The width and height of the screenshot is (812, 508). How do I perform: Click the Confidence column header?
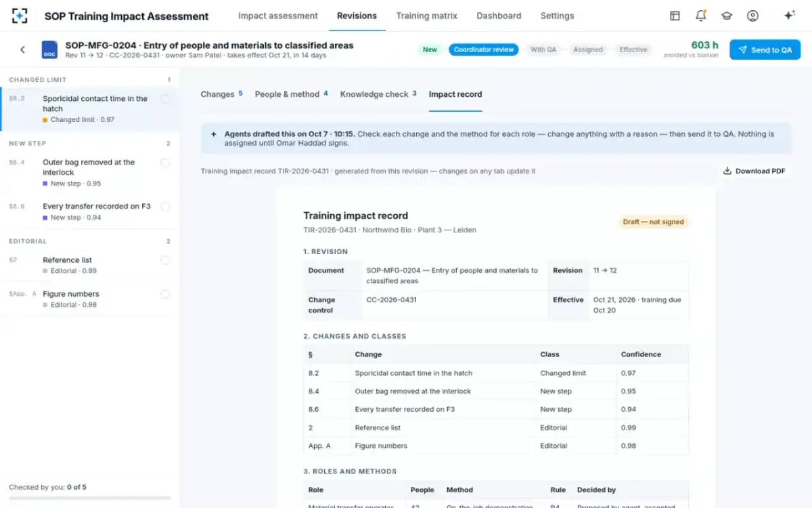(x=641, y=354)
